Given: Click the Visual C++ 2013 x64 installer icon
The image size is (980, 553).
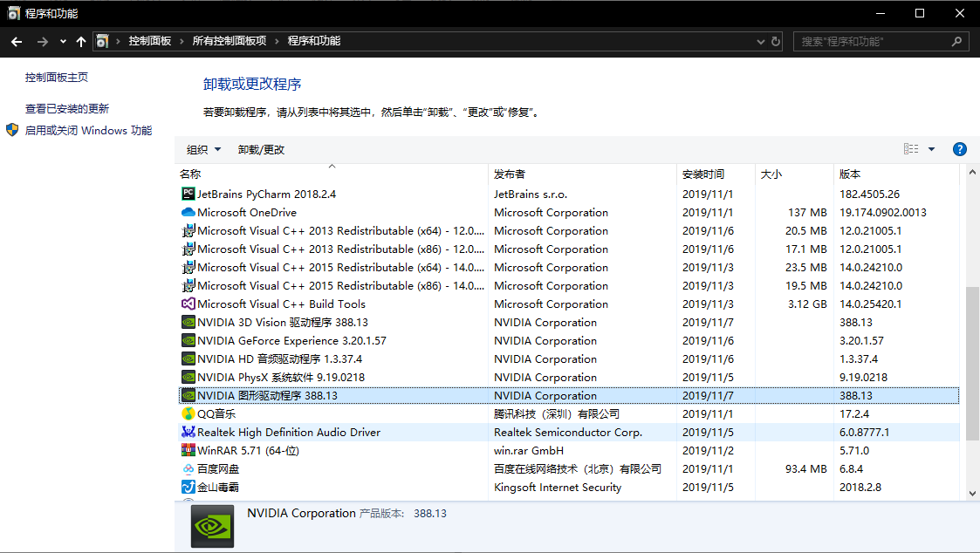Looking at the screenshot, I should click(x=188, y=230).
